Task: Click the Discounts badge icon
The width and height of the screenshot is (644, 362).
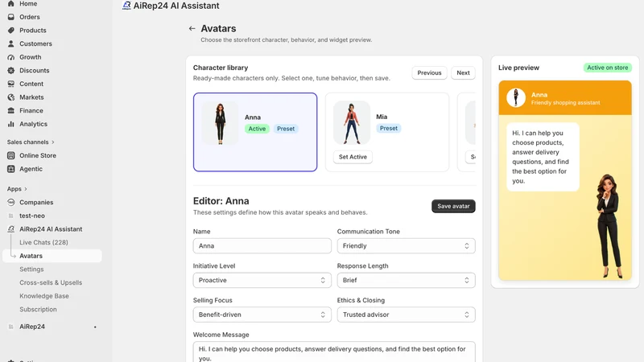Action: pos(11,70)
